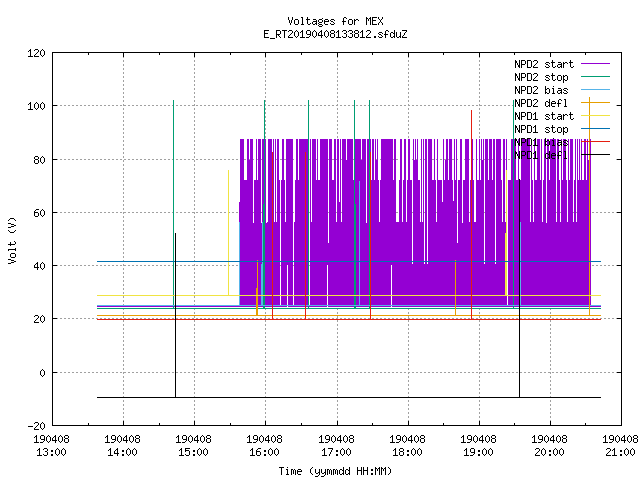Click the tall red NPD1 bias spike near 18:55
The width and height of the screenshot is (640, 480).
[x=471, y=214]
